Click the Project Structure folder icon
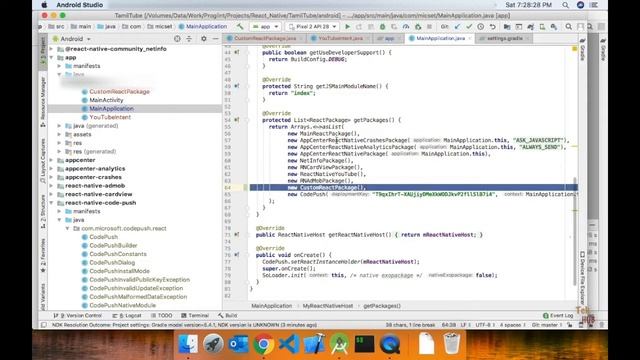 (x=507, y=27)
